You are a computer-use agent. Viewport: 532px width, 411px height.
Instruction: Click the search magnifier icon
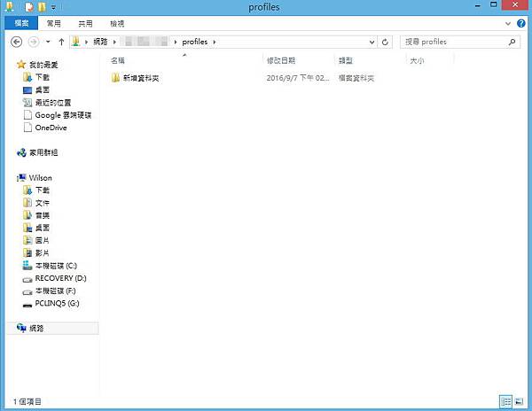[512, 42]
